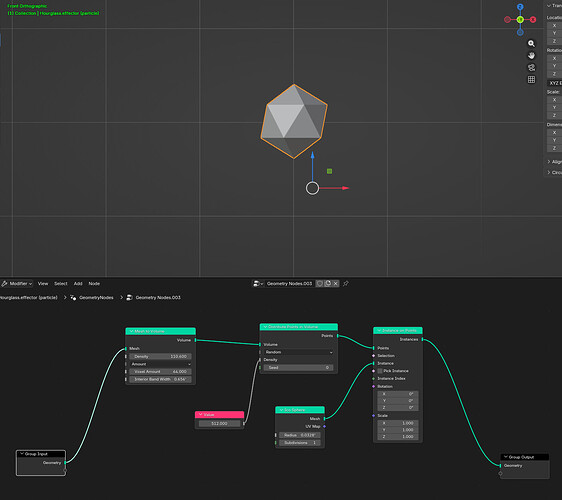The width and height of the screenshot is (562, 500).
Task: Click the blue Z move gizmo arrow
Action: (x=313, y=155)
